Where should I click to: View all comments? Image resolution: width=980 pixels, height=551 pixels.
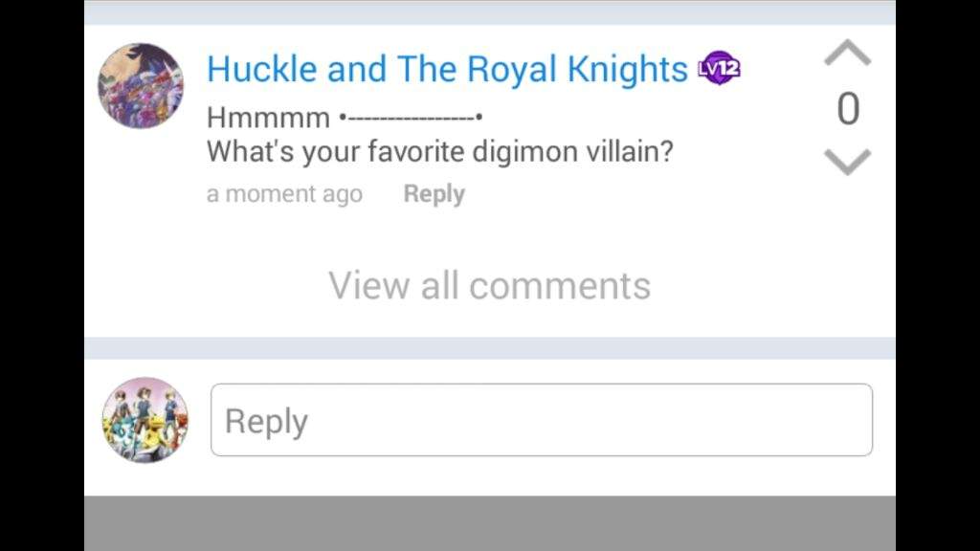(489, 285)
